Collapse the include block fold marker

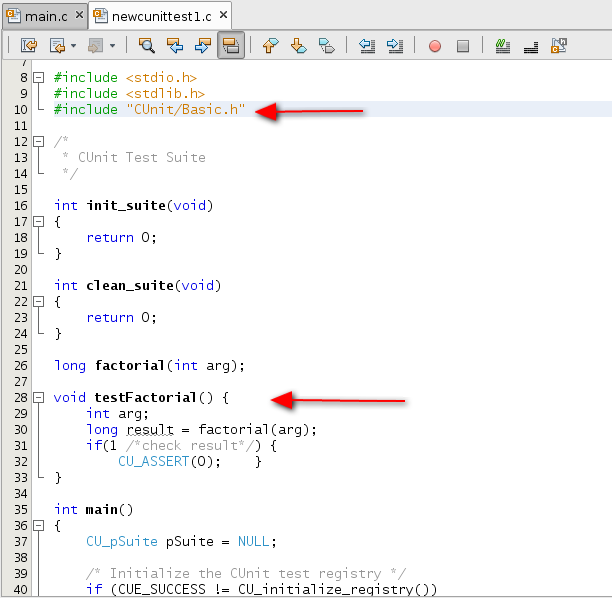click(39, 77)
